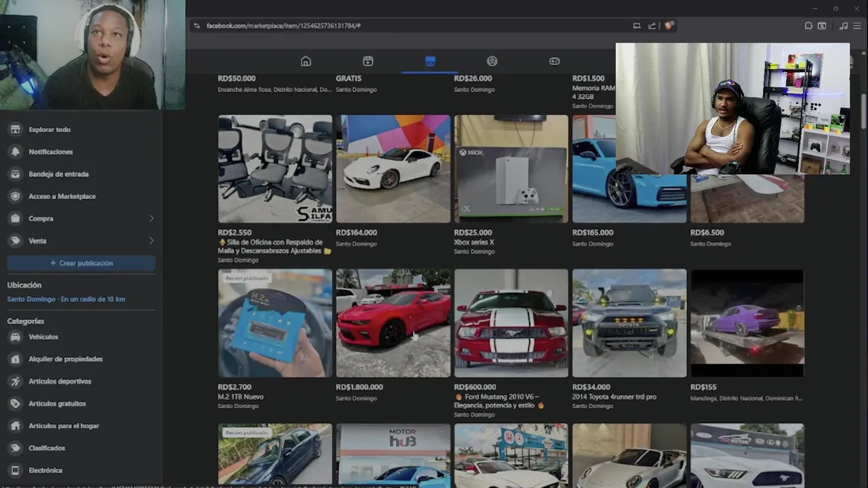Expand the Venta submenu chevron

click(x=151, y=241)
